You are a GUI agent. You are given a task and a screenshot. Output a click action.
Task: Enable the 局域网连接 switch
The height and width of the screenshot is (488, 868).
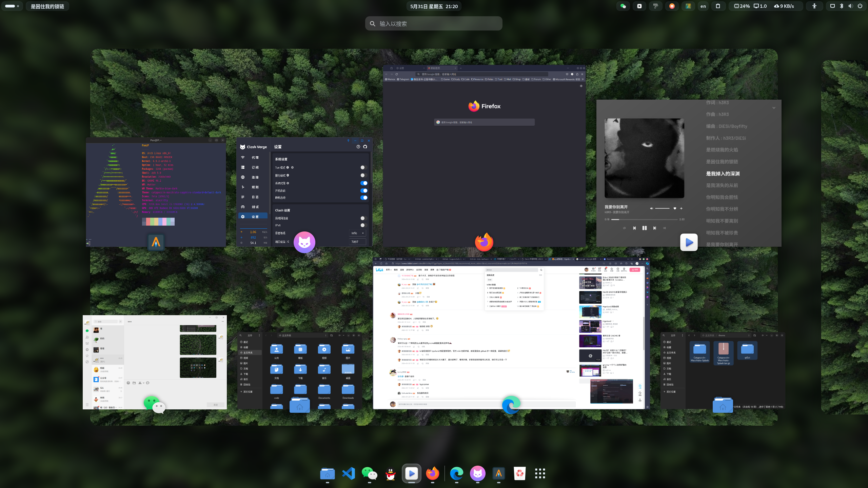363,218
